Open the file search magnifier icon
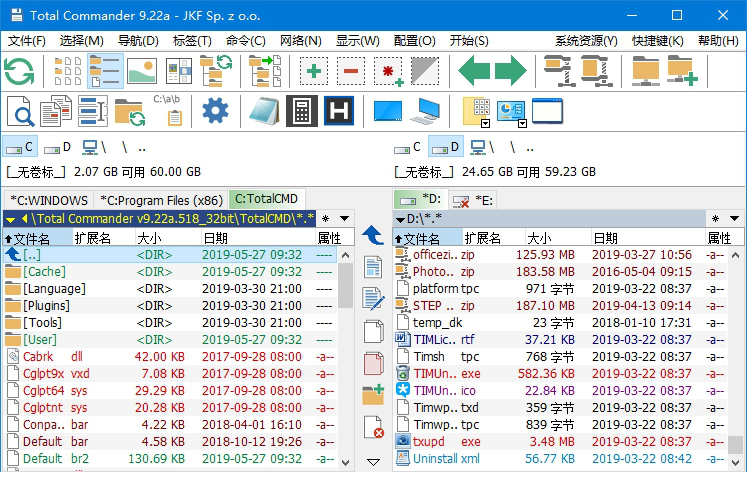The width and height of the screenshot is (747, 490). point(20,111)
